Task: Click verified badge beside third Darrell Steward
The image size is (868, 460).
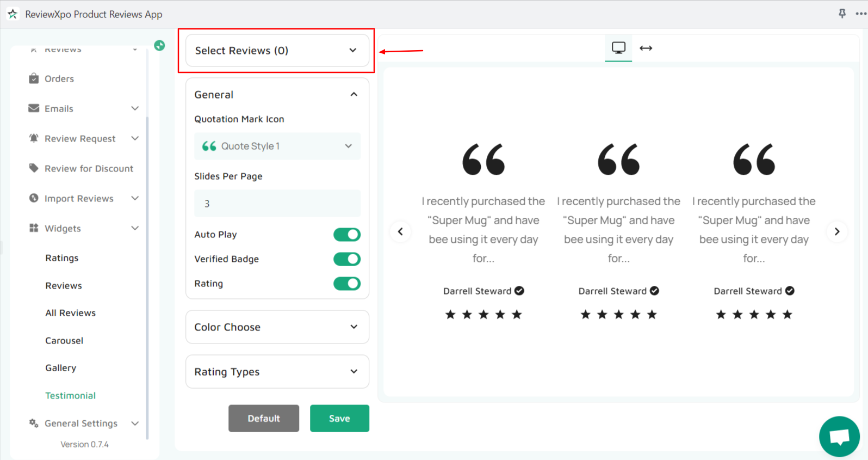Action: point(790,291)
